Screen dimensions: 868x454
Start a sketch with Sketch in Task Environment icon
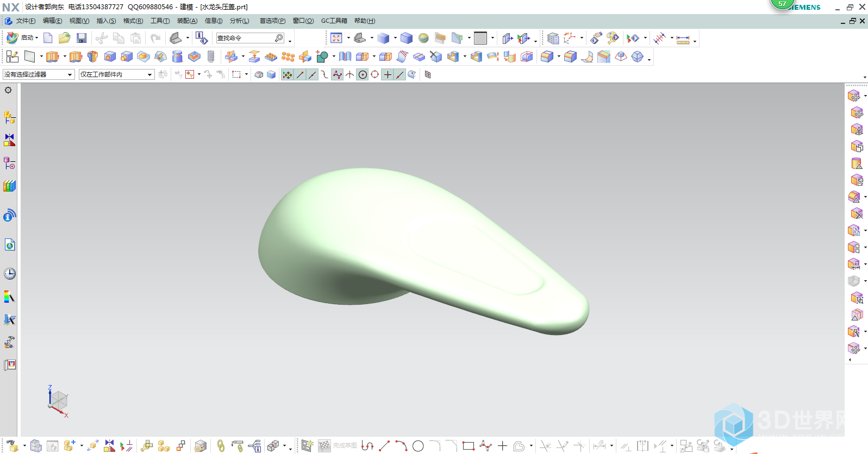tap(13, 56)
